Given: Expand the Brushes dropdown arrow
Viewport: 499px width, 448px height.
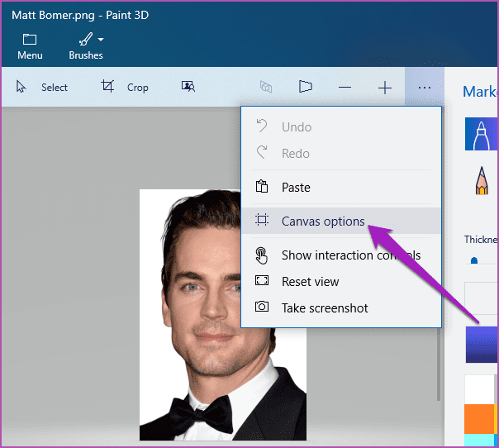Looking at the screenshot, I should (x=101, y=40).
